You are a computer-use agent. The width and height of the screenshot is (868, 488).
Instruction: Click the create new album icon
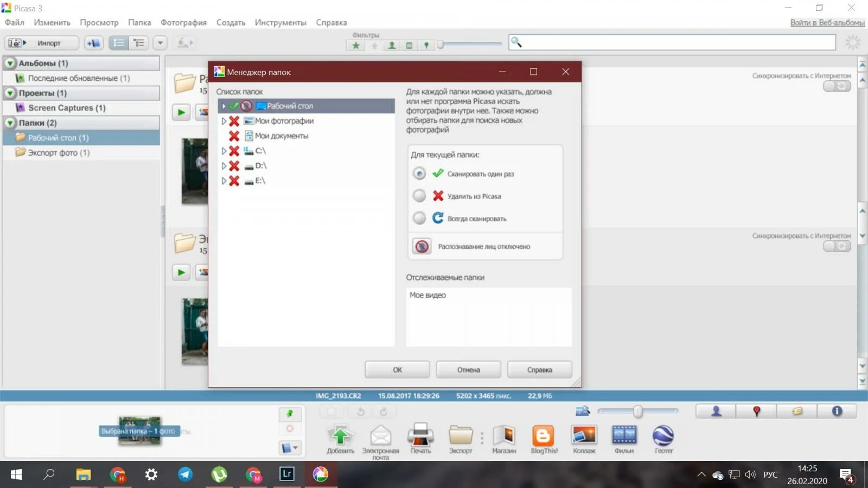click(94, 43)
